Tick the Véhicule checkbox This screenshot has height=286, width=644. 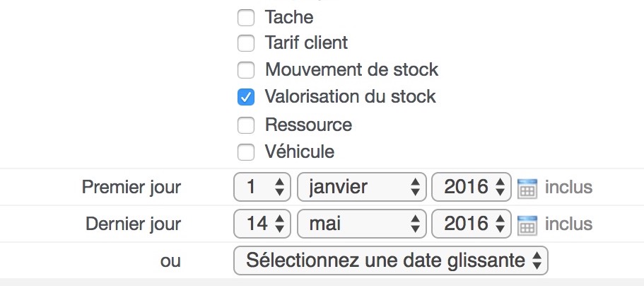(x=245, y=152)
